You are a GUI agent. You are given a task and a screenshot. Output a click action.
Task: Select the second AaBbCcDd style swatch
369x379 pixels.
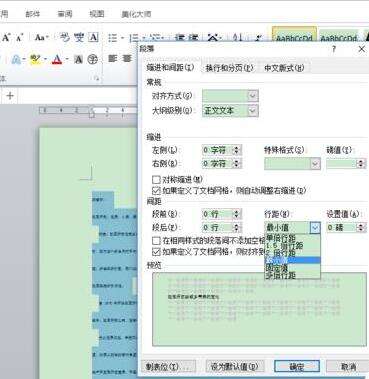click(339, 36)
